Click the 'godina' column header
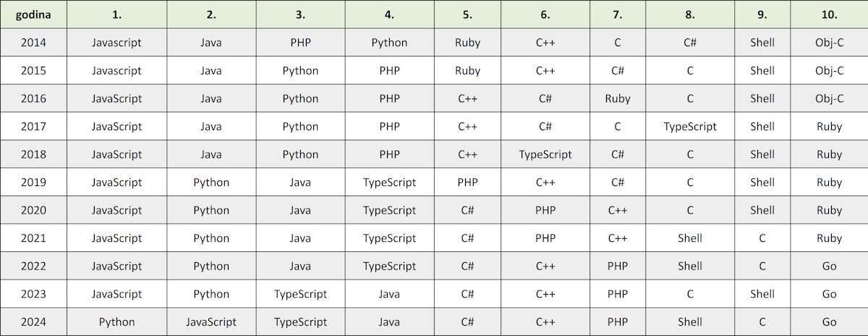868x336 pixels. click(x=33, y=14)
